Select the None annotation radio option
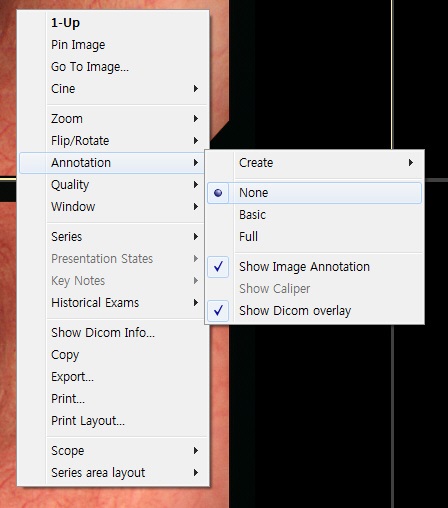This screenshot has width=448, height=508. 314,193
